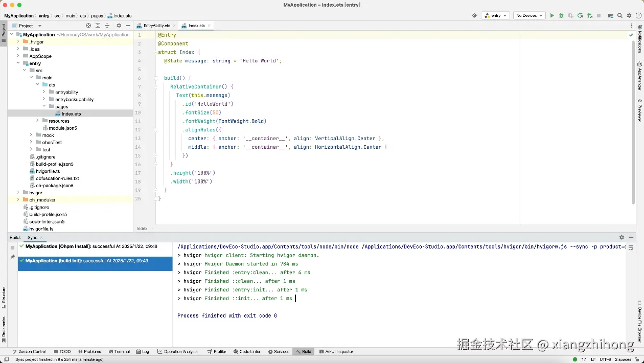Open the entry module run configuration dropdown
This screenshot has width=644, height=363.
495,16
